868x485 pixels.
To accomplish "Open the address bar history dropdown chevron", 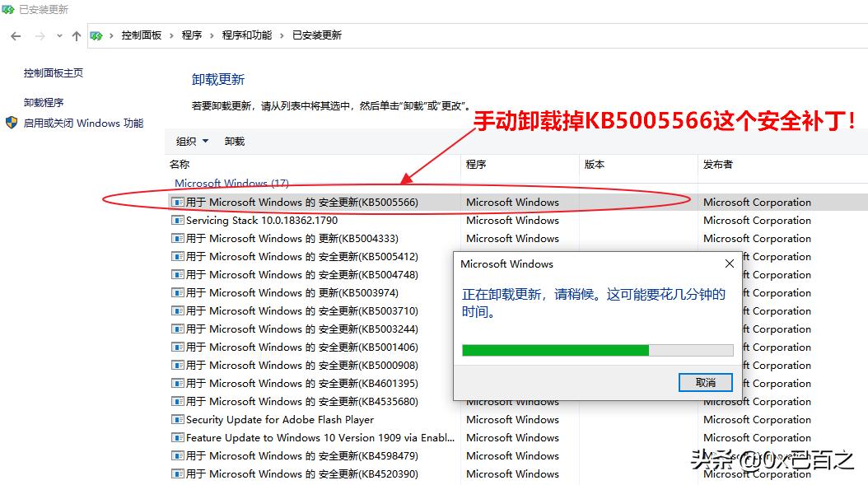I will (58, 35).
